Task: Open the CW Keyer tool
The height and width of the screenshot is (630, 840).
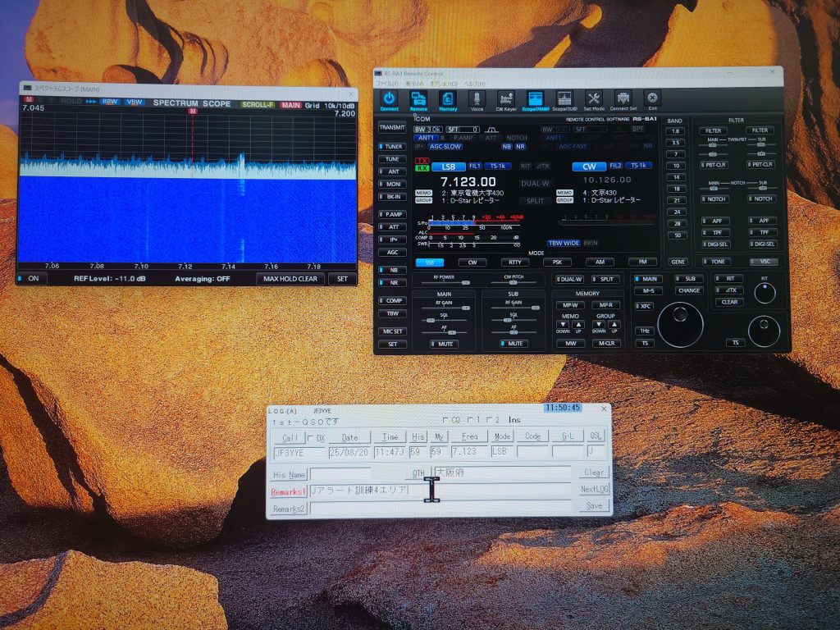Action: click(x=506, y=98)
